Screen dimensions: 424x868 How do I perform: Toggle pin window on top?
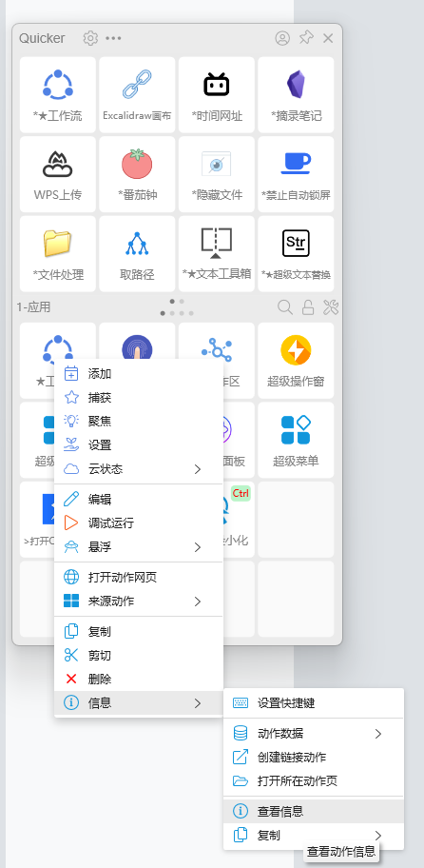[306, 38]
